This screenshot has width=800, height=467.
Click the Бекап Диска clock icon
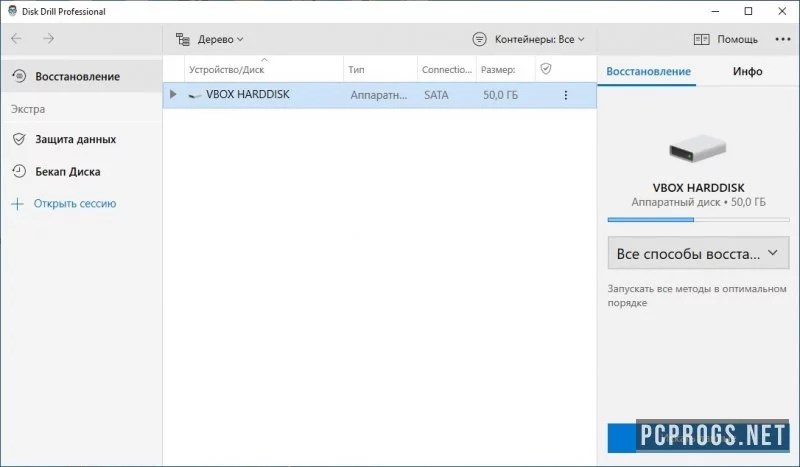19,171
